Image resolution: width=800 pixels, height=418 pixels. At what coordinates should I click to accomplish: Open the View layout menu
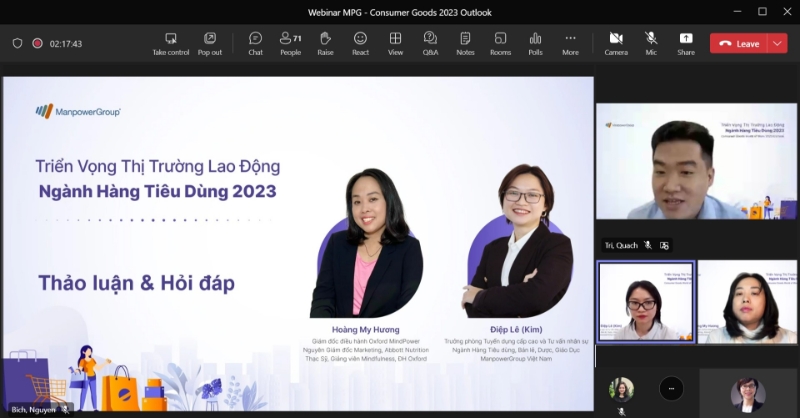click(395, 43)
